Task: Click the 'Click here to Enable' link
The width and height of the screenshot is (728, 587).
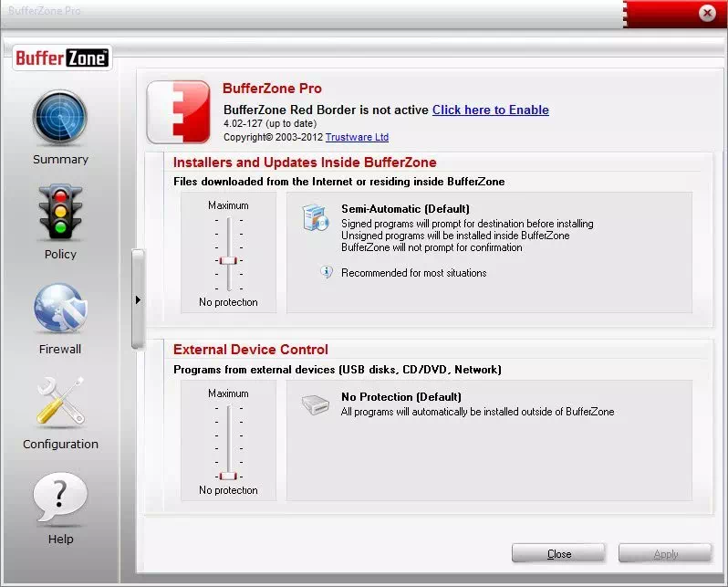Action: [x=490, y=110]
